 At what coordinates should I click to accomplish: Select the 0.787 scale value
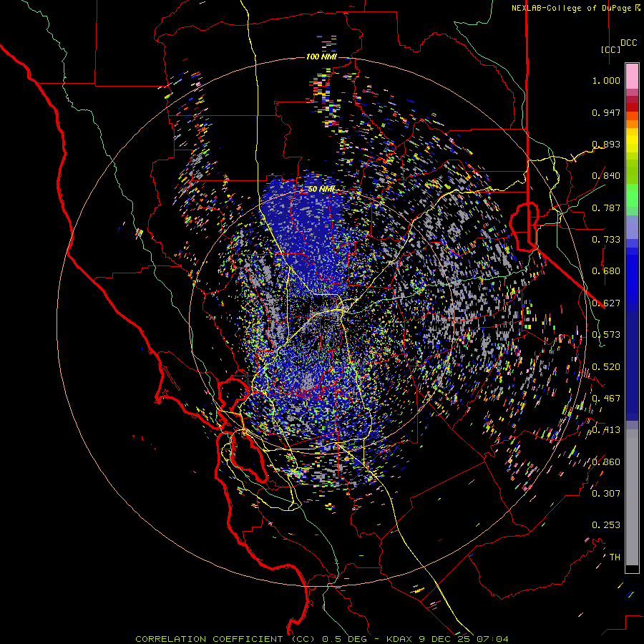coord(606,208)
